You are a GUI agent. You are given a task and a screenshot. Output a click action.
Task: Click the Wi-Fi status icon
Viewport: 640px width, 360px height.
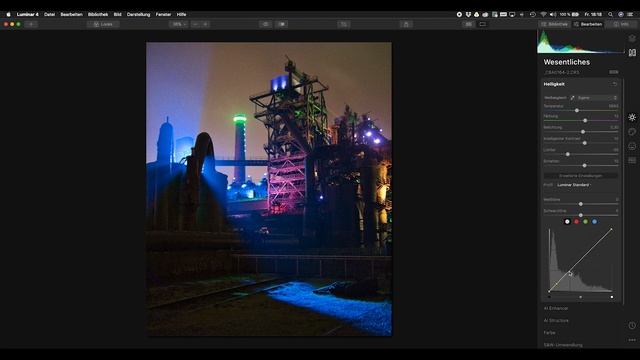[x=543, y=14]
